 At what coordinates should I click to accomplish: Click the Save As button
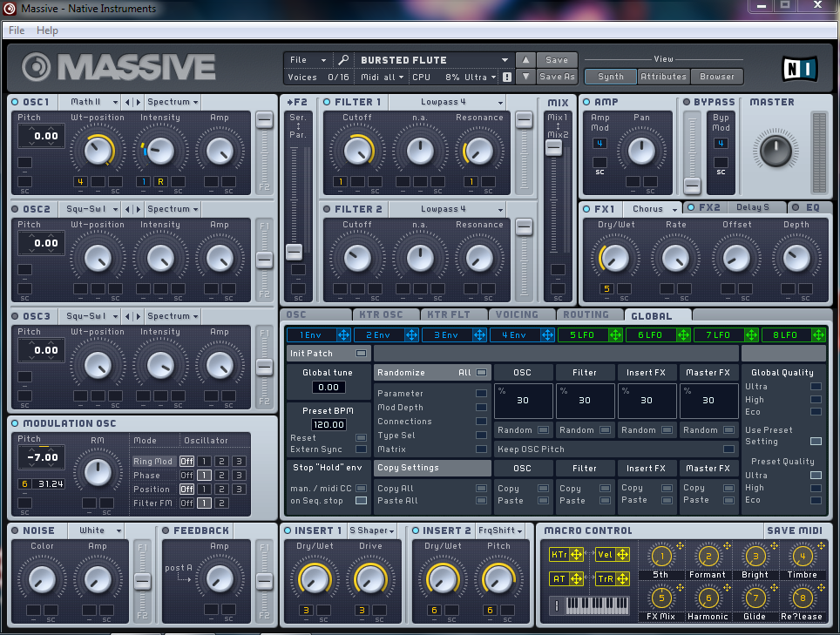click(557, 77)
